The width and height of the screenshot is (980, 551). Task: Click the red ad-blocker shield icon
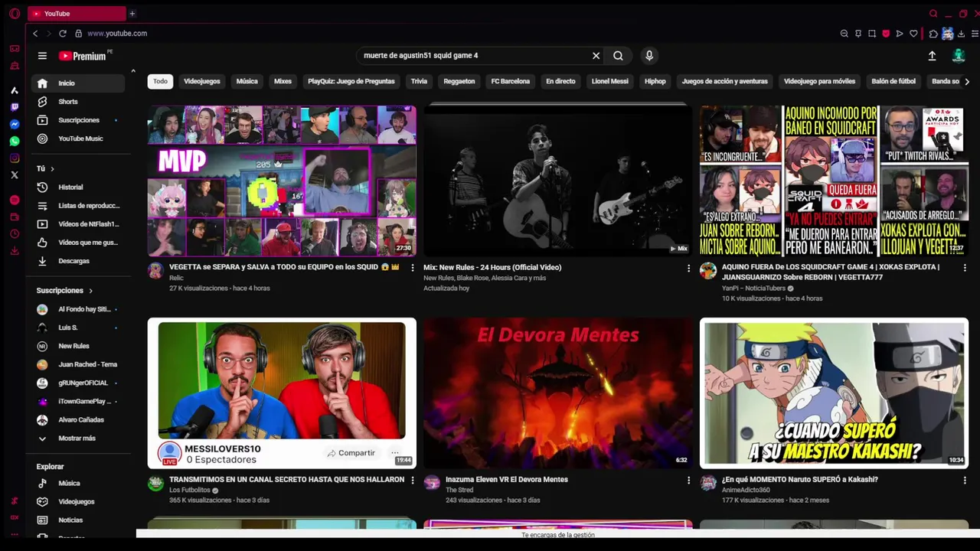click(x=886, y=34)
